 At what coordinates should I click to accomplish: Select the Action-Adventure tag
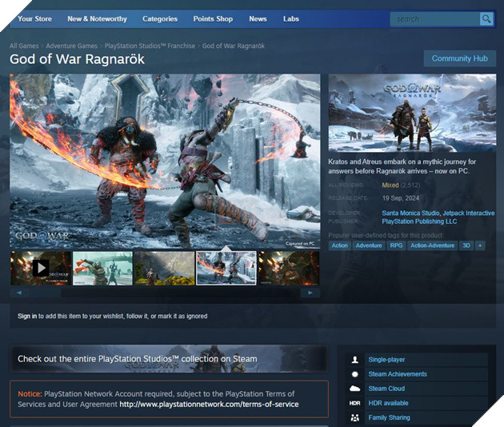[432, 245]
